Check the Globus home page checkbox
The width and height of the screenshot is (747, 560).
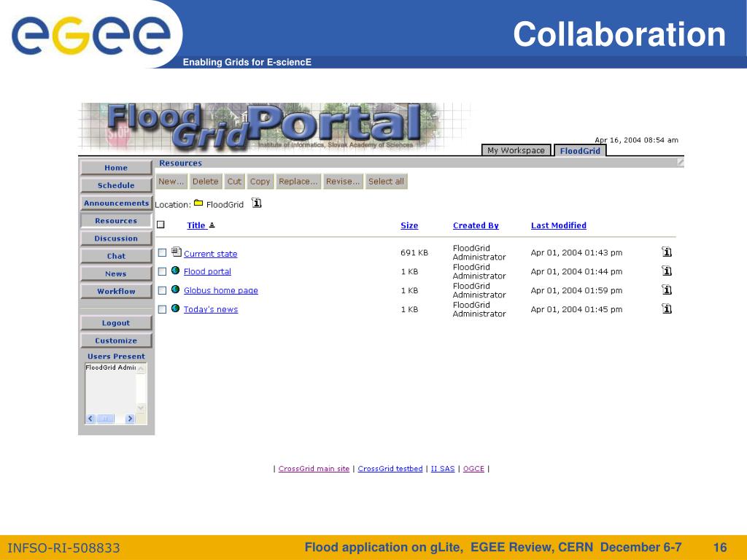tap(162, 290)
